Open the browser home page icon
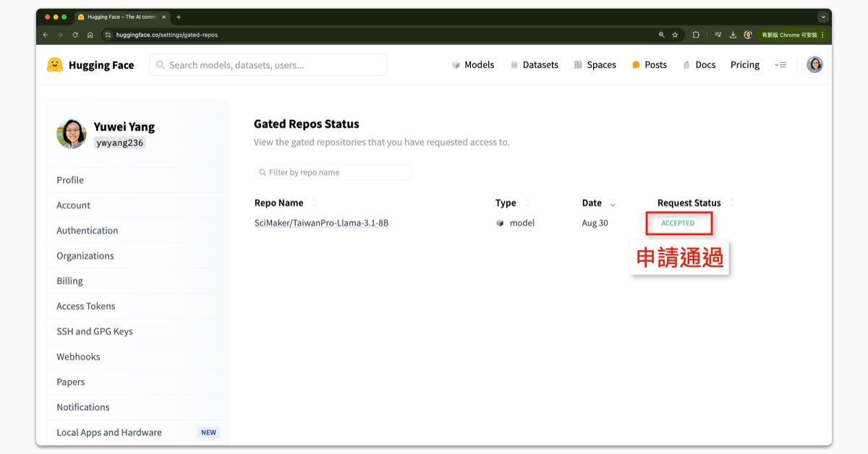Screen dimensions: 868x454 (x=90, y=35)
